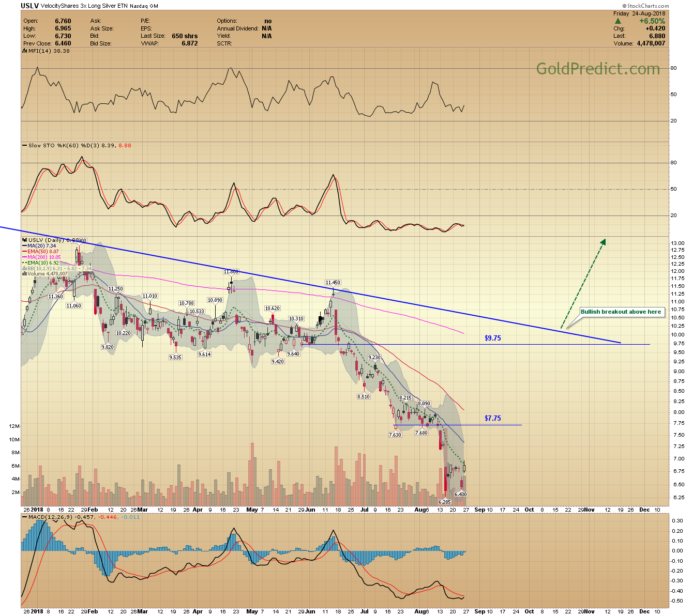Click the 9.420 low price label

(278, 362)
